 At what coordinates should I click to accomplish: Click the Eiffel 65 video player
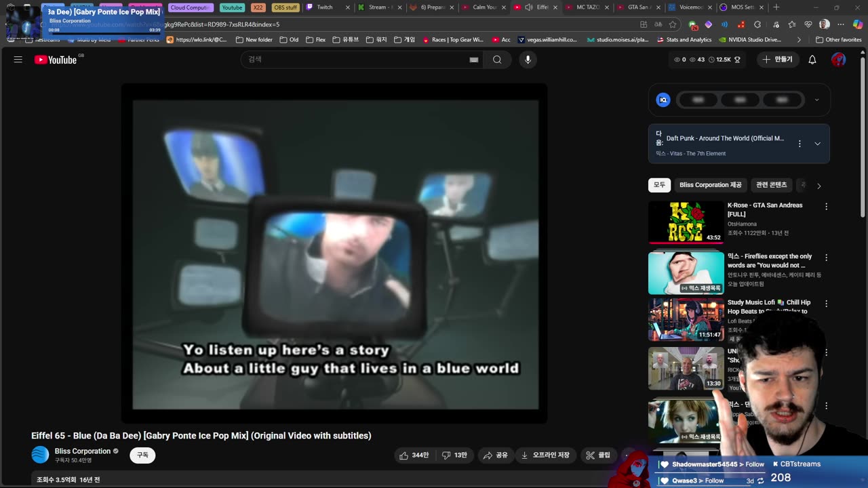click(x=335, y=254)
